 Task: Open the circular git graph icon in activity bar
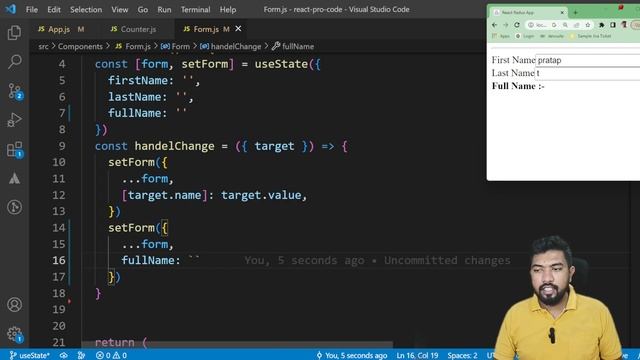[14, 207]
